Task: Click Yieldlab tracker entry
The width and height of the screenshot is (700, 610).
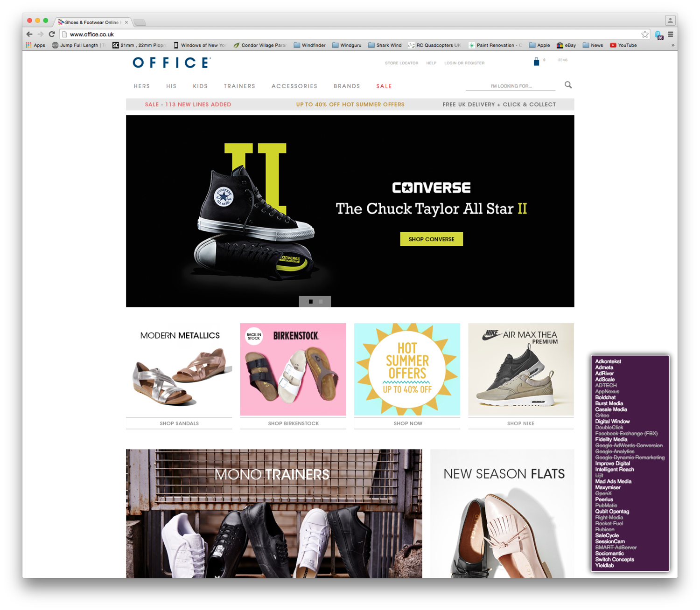Action: tap(604, 566)
